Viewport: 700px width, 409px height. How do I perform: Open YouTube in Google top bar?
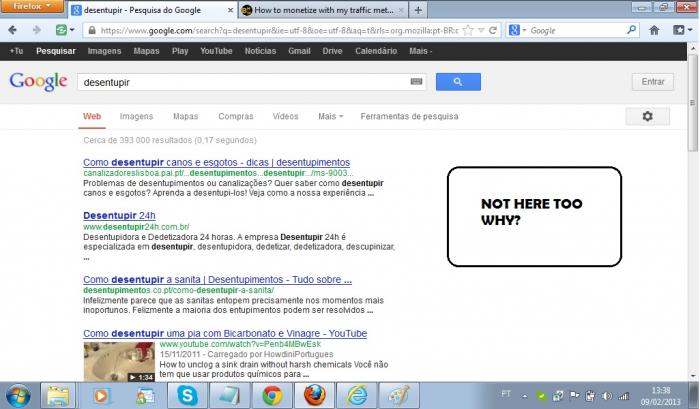[216, 51]
